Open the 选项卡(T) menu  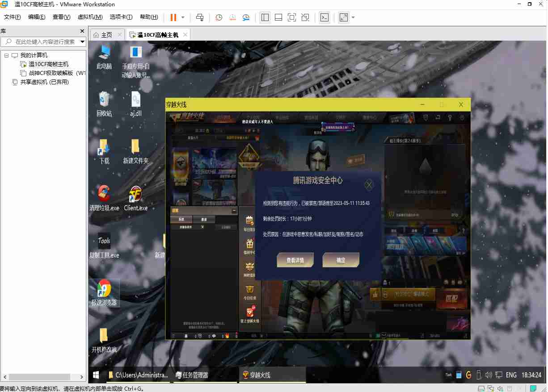click(x=121, y=17)
